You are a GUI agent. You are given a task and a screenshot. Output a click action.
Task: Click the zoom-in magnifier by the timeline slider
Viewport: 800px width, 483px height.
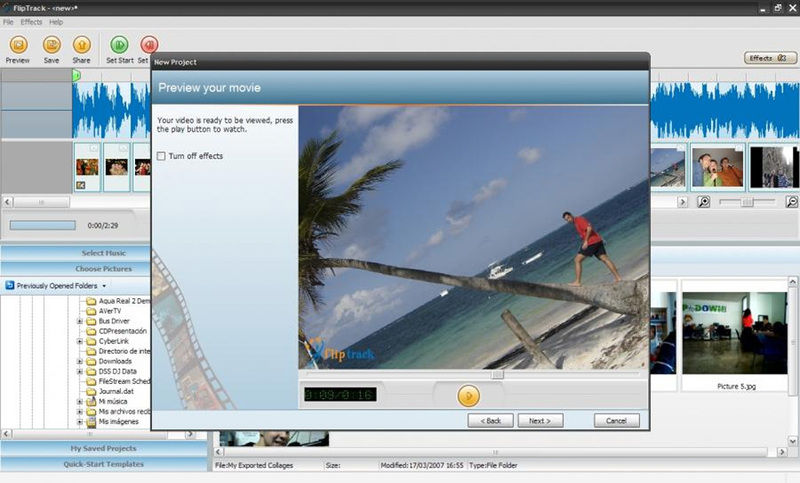pos(704,202)
